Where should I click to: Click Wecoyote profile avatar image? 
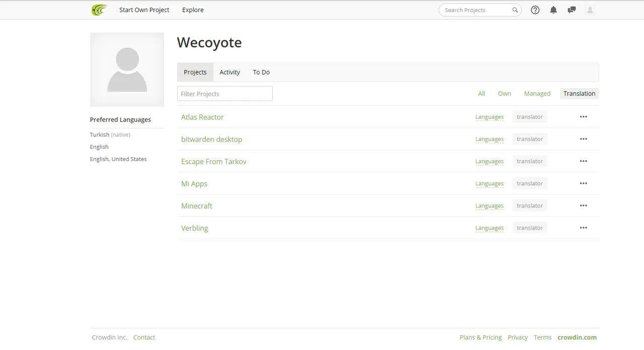(127, 69)
